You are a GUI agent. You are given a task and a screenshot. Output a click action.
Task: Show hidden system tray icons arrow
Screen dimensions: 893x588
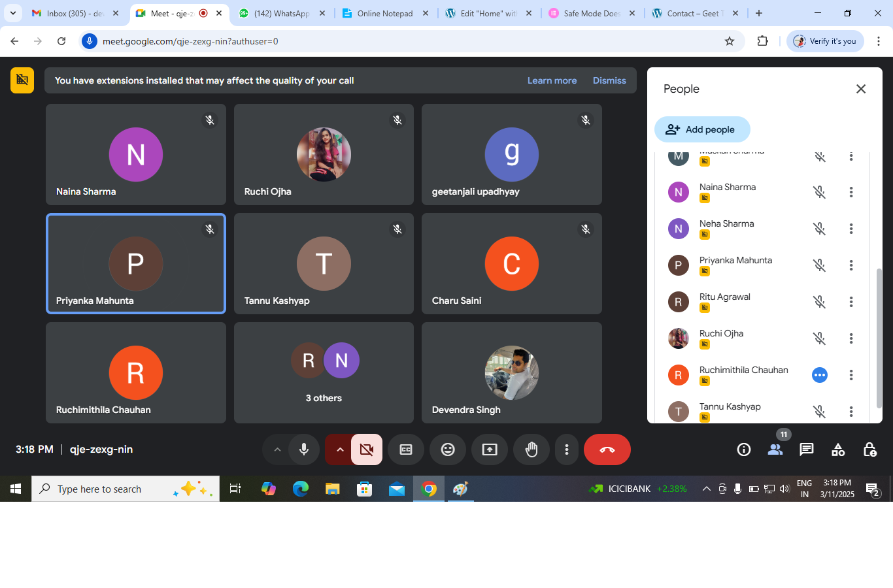click(707, 489)
